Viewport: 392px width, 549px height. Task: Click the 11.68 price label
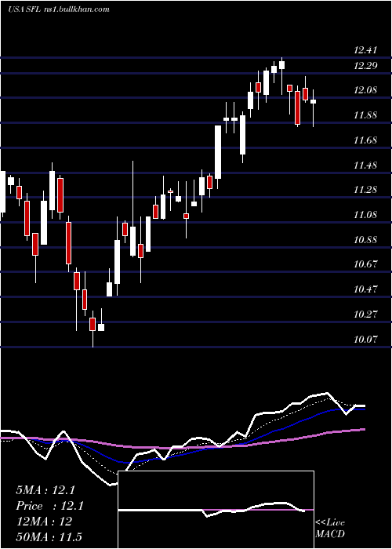pos(365,140)
